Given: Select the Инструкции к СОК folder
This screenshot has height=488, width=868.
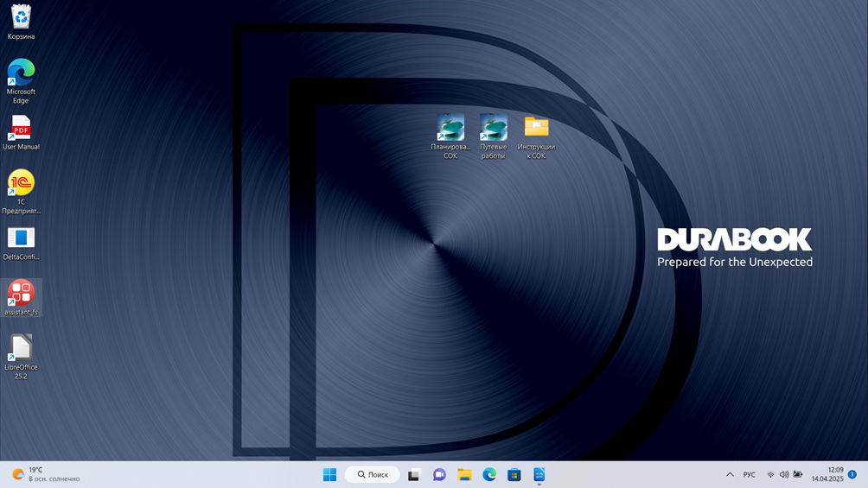Looking at the screenshot, I should pyautogui.click(x=536, y=137).
